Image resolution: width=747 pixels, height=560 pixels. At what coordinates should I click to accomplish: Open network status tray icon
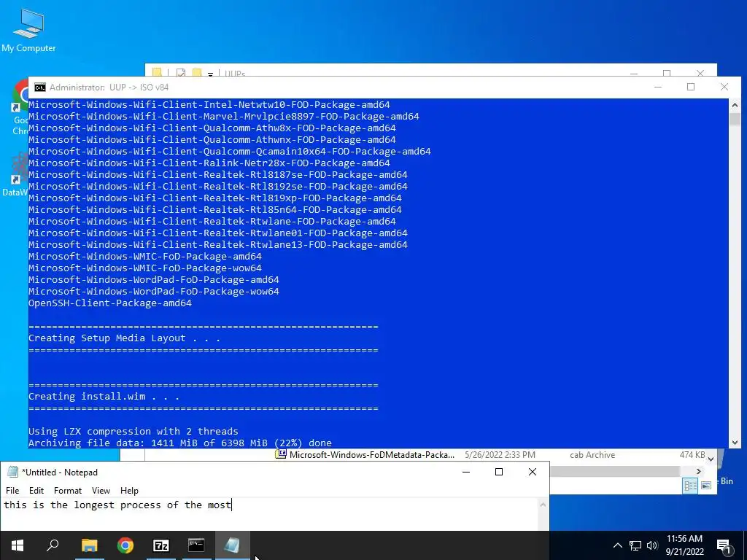(x=635, y=545)
